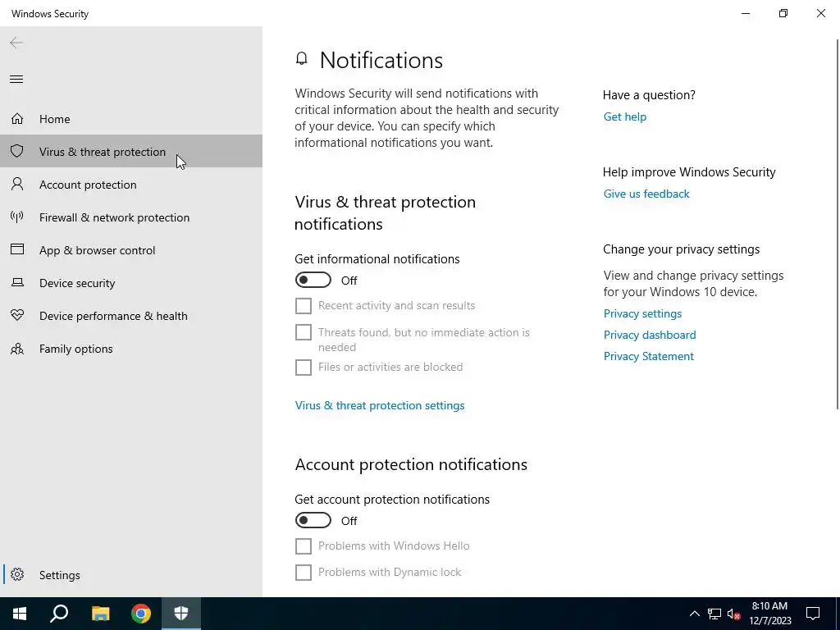The height and width of the screenshot is (630, 840).
Task: Click the vertical scrollbar thumb
Action: tap(838, 224)
